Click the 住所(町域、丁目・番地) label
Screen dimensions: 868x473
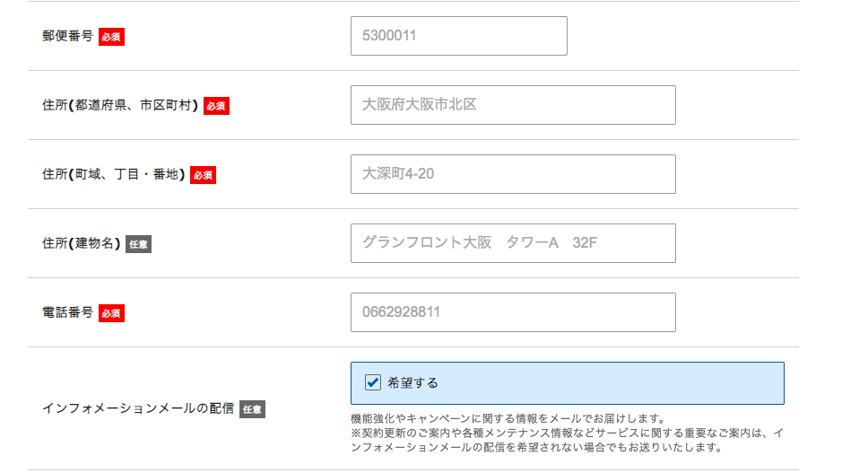click(113, 174)
